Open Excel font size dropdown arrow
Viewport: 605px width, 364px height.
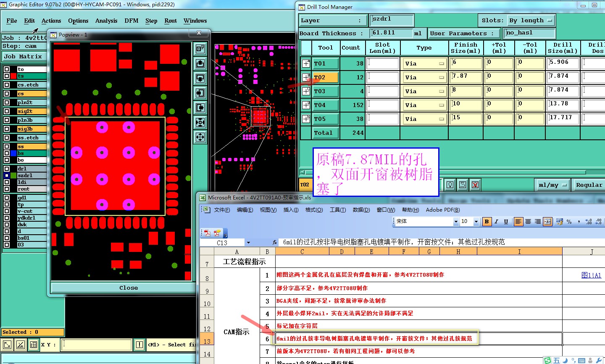pos(476,222)
